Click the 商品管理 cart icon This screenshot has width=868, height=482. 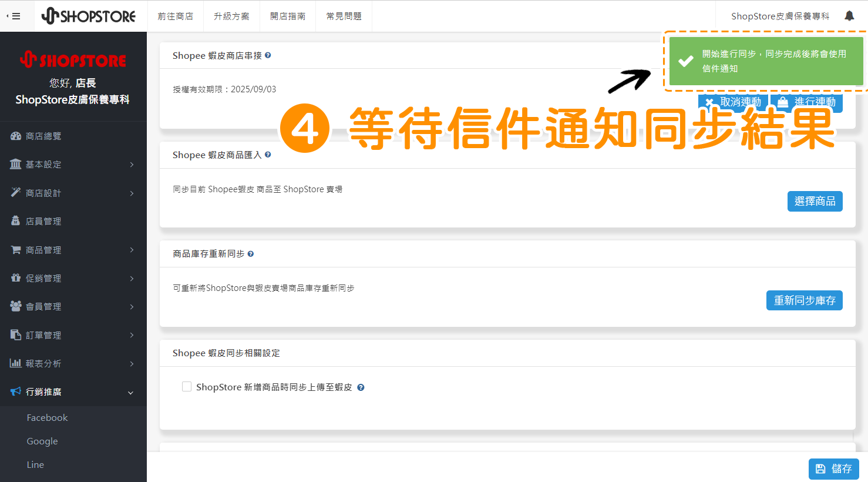pyautogui.click(x=16, y=249)
